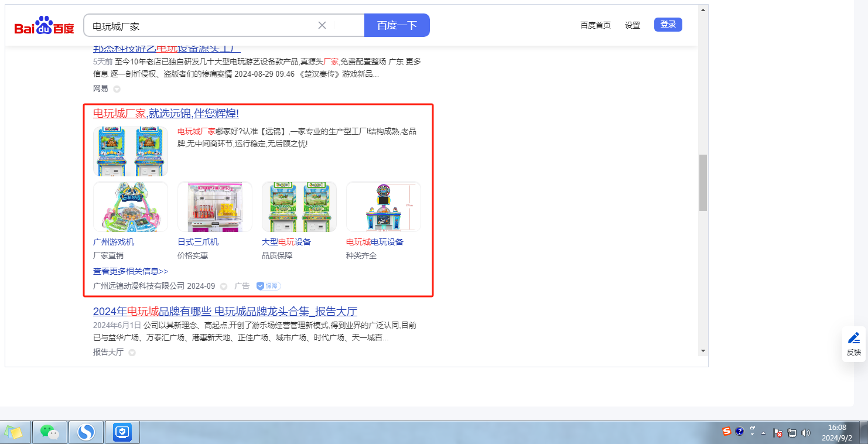Open the 大型电玩设备 product image

pyautogui.click(x=299, y=207)
